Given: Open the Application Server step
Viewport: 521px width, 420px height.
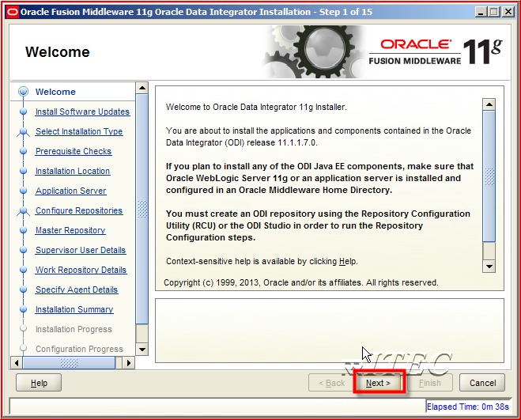Looking at the screenshot, I should point(71,191).
